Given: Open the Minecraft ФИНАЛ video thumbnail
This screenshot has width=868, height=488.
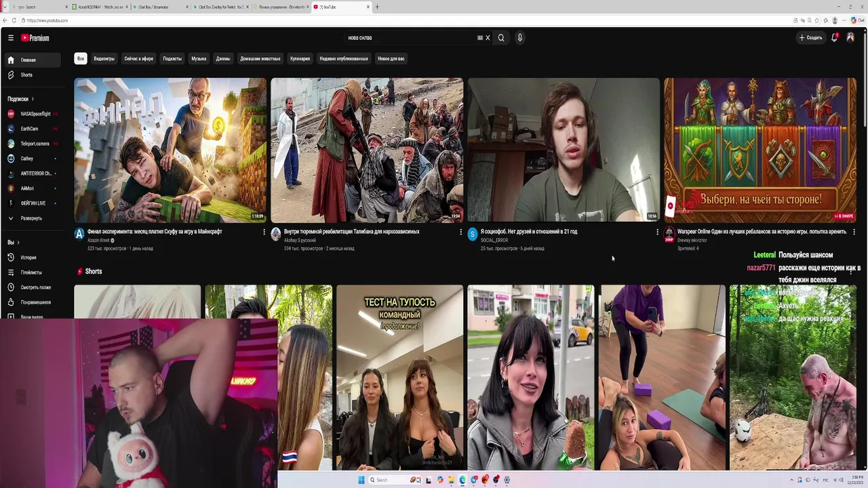Looking at the screenshot, I should pyautogui.click(x=170, y=150).
